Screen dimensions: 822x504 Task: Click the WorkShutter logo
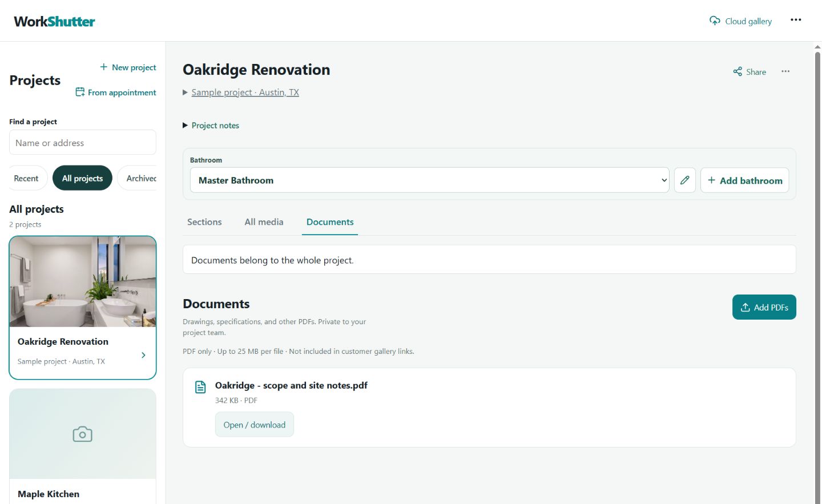point(54,21)
